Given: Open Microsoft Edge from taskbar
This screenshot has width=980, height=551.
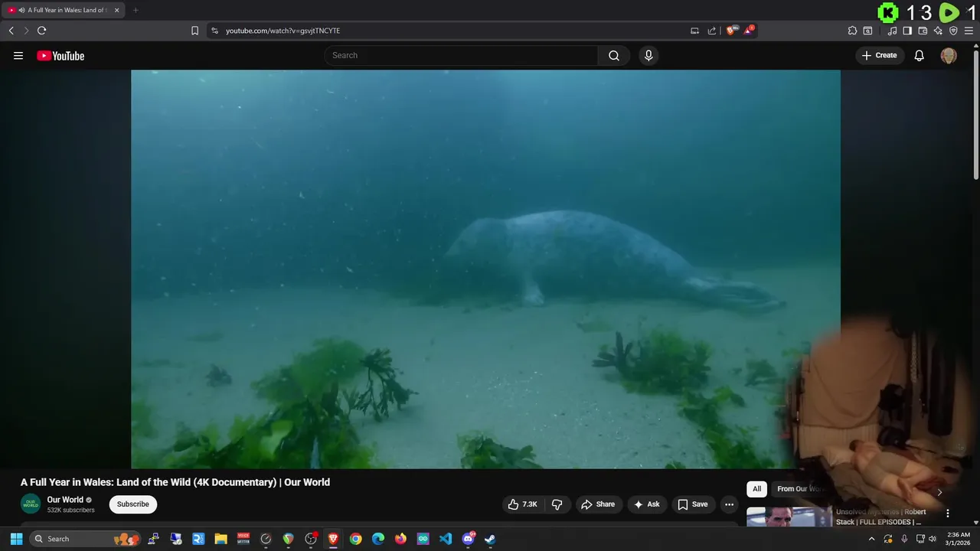Looking at the screenshot, I should tap(378, 539).
